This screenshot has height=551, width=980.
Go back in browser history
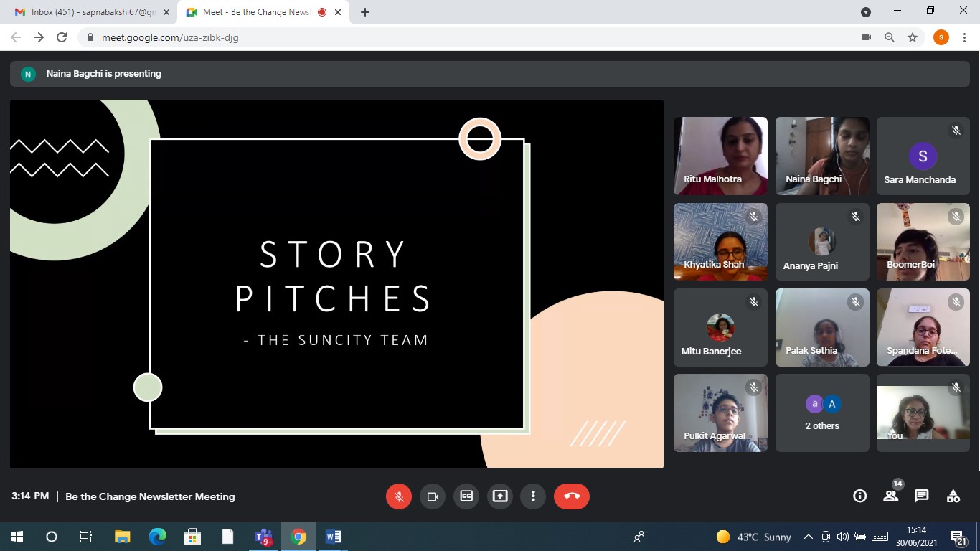(16, 37)
